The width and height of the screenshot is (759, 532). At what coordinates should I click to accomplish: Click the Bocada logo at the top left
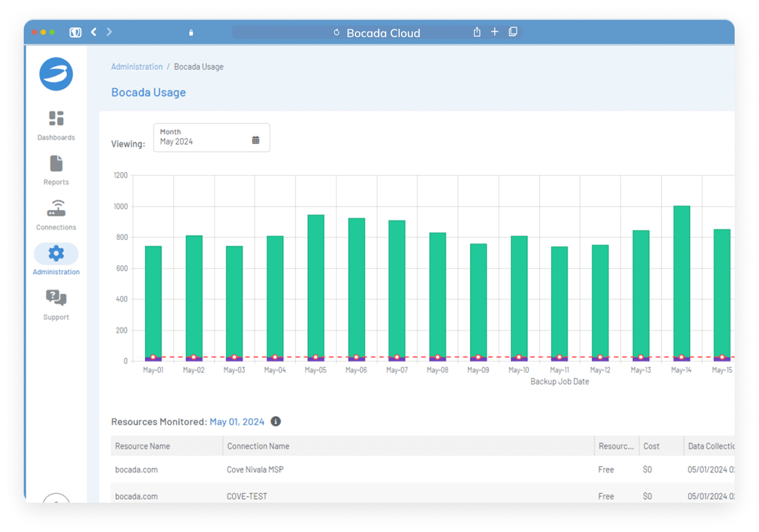(x=56, y=74)
